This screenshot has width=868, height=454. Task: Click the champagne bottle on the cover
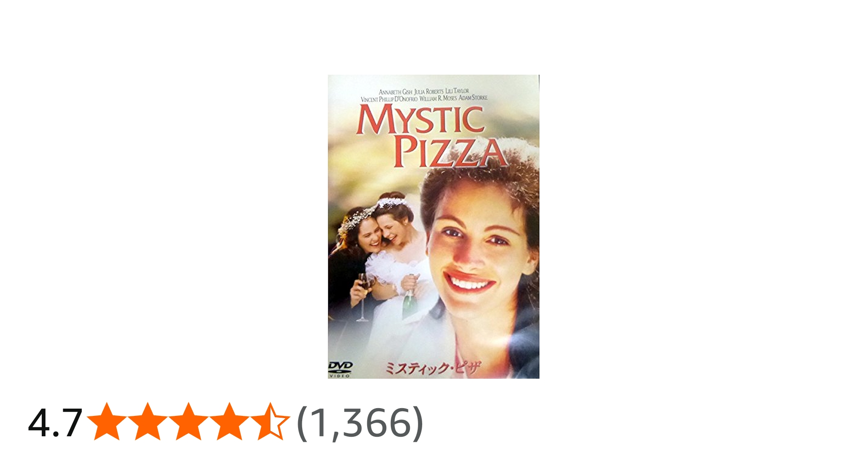coord(409,297)
